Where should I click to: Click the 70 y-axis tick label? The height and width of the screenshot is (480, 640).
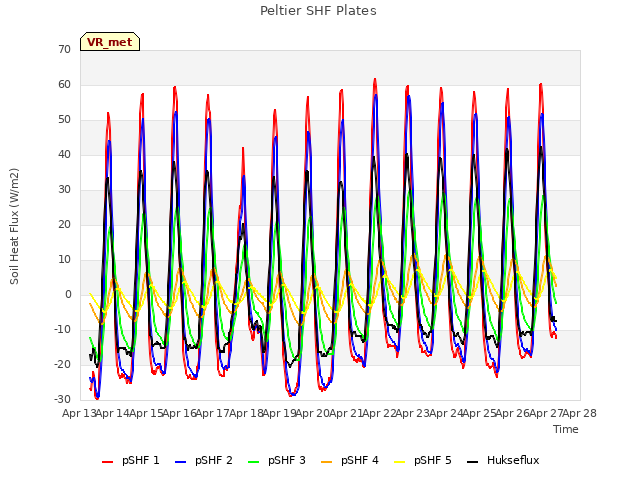pyautogui.click(x=64, y=50)
